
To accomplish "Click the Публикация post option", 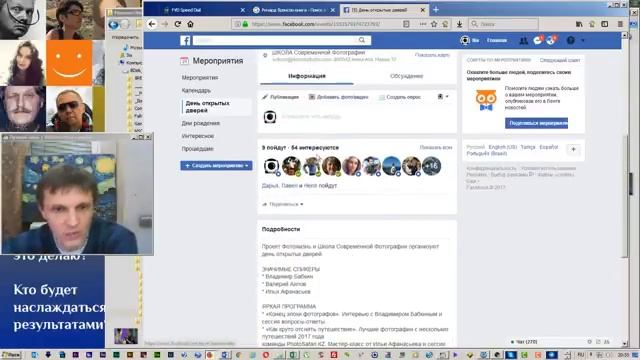I will pyautogui.click(x=280, y=97).
